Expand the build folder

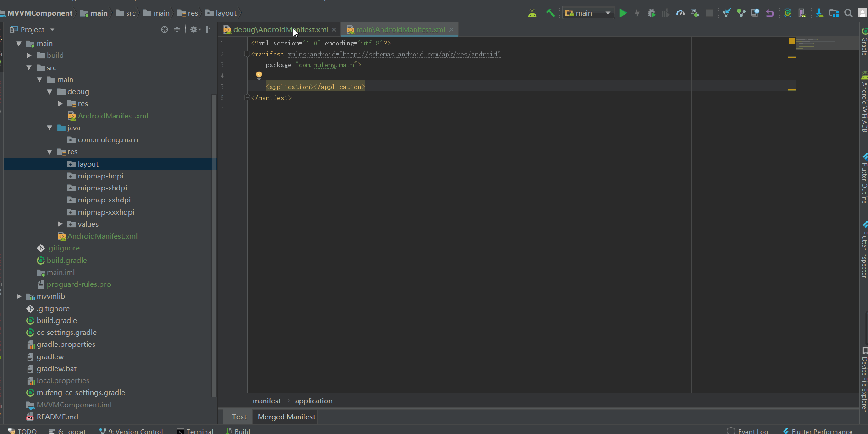[x=29, y=56]
